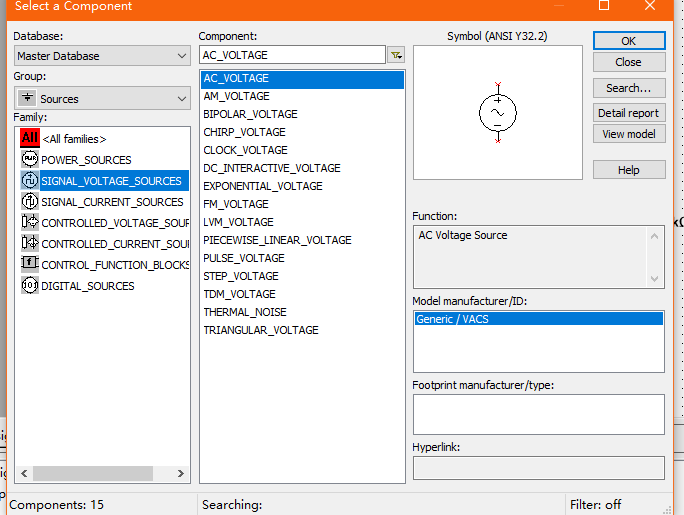The height and width of the screenshot is (515, 684).
Task: Click the red All families icon
Action: (30, 138)
